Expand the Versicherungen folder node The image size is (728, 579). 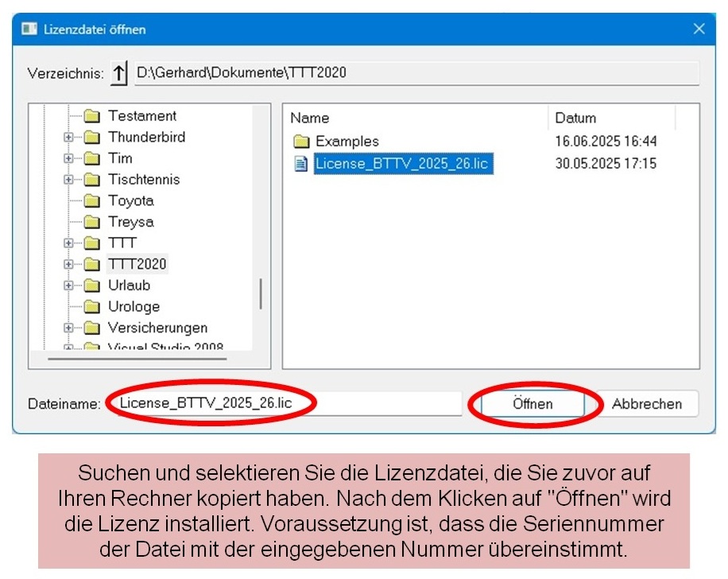coord(68,328)
